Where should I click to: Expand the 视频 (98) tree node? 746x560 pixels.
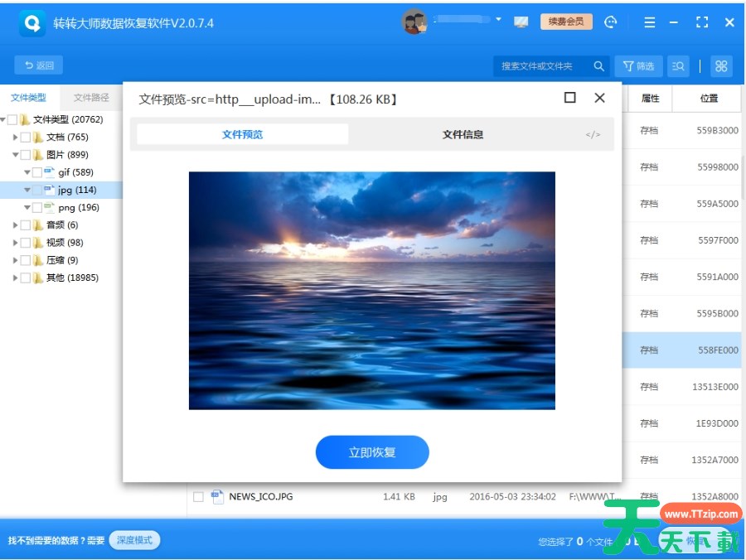[x=15, y=243]
